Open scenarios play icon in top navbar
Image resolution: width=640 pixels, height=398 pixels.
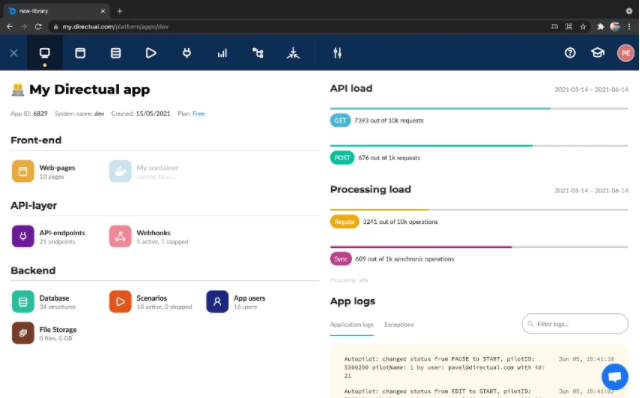pyautogui.click(x=151, y=53)
